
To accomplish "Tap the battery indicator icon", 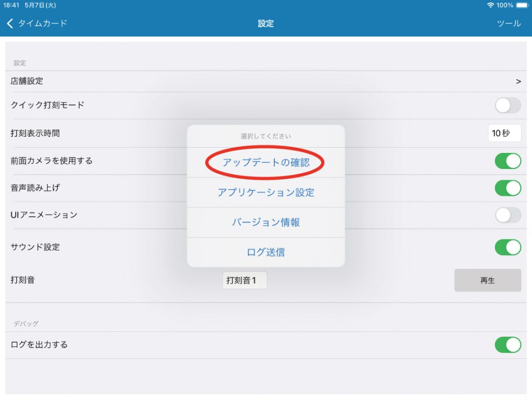I will click(522, 5).
